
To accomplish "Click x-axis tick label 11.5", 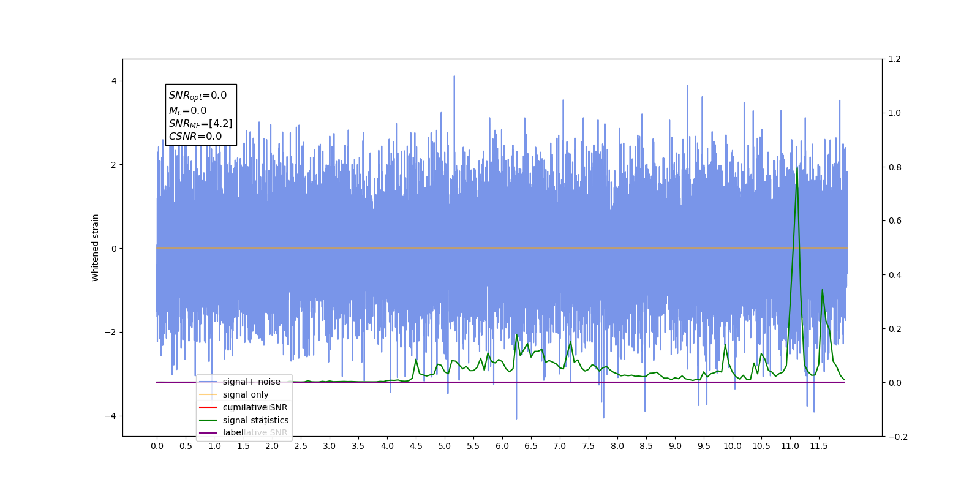I will 819,446.
